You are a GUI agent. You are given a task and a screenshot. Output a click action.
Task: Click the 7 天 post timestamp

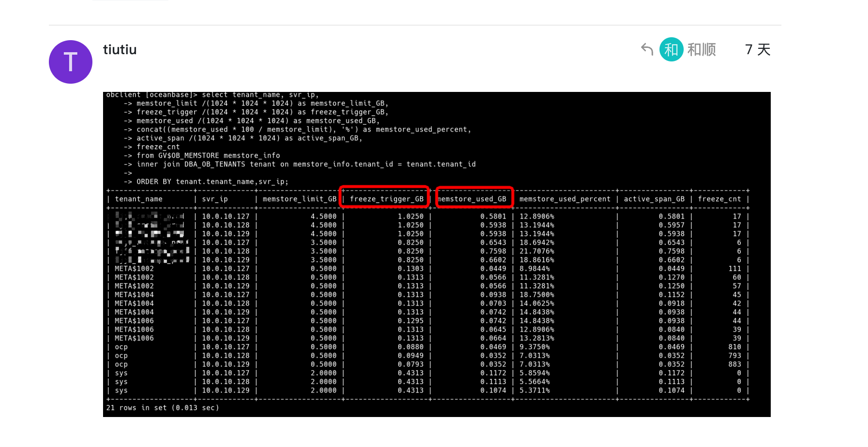(757, 49)
